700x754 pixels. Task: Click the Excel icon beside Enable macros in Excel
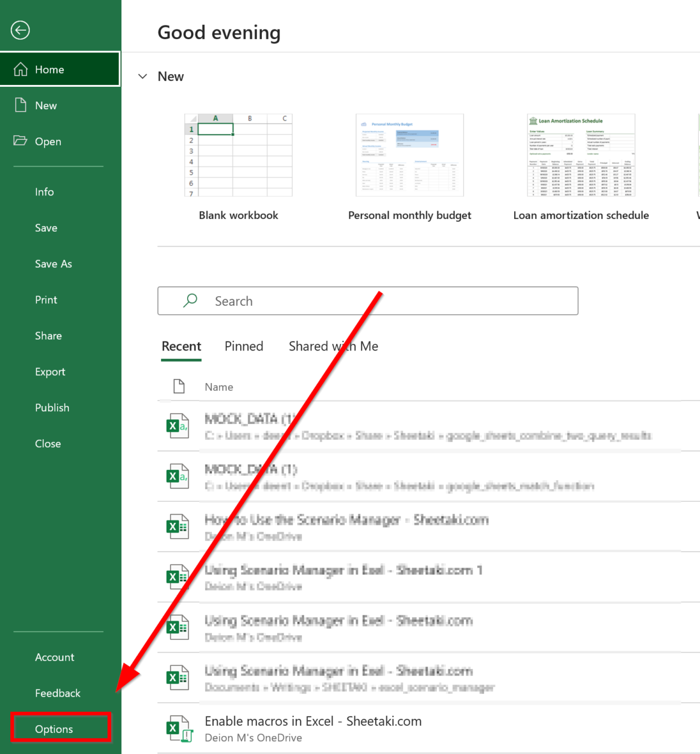click(179, 728)
